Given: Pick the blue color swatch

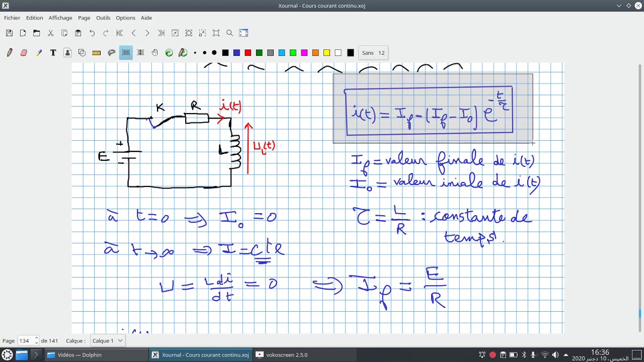Looking at the screenshot, I should tap(236, 53).
